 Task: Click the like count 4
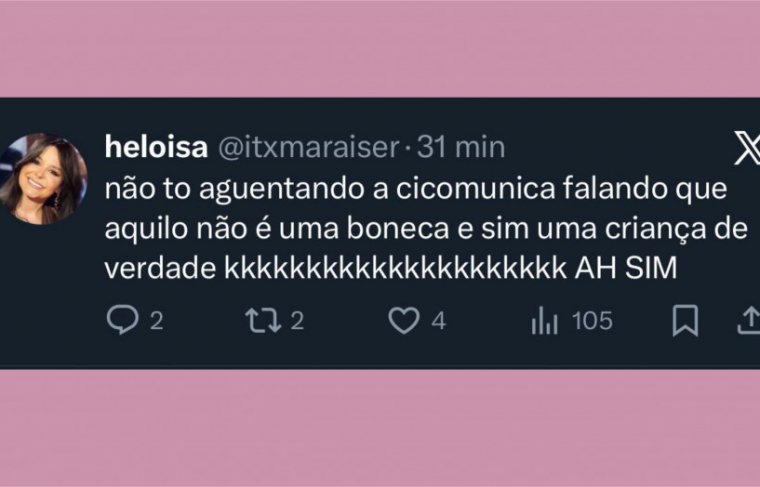point(438,321)
